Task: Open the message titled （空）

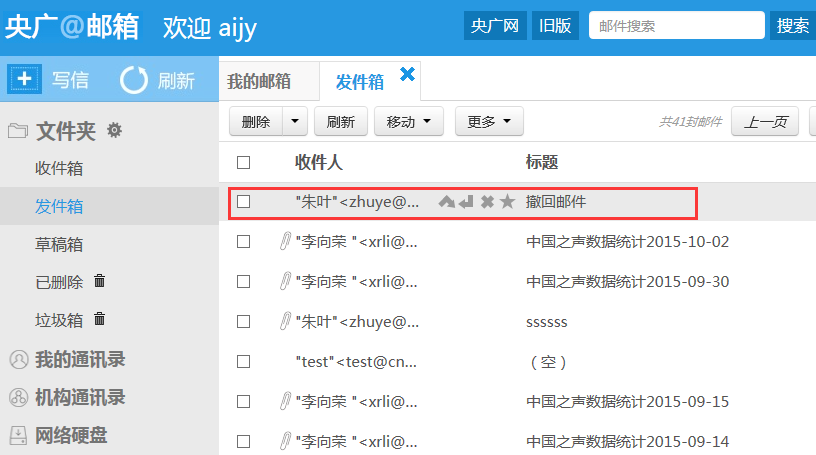Action: point(548,361)
